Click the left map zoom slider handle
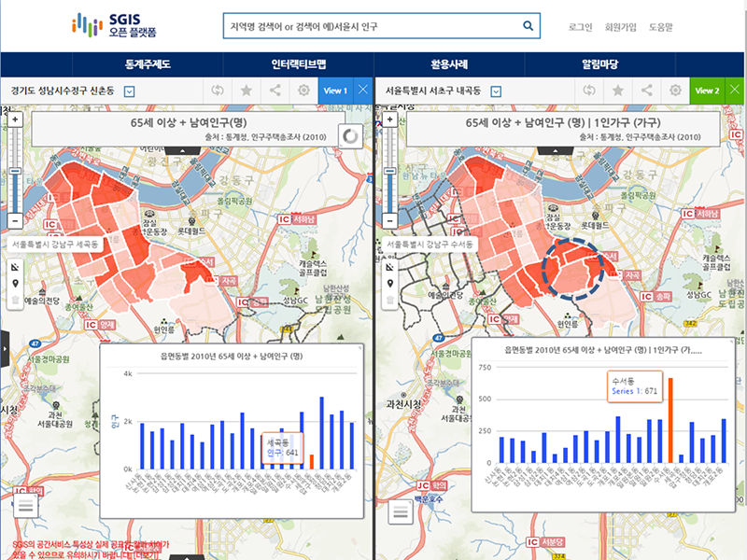Screen dimensions: 747x560 click(15, 172)
